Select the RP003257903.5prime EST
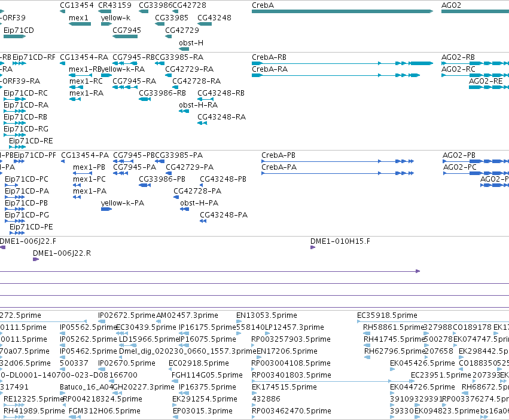 tap(254, 345)
